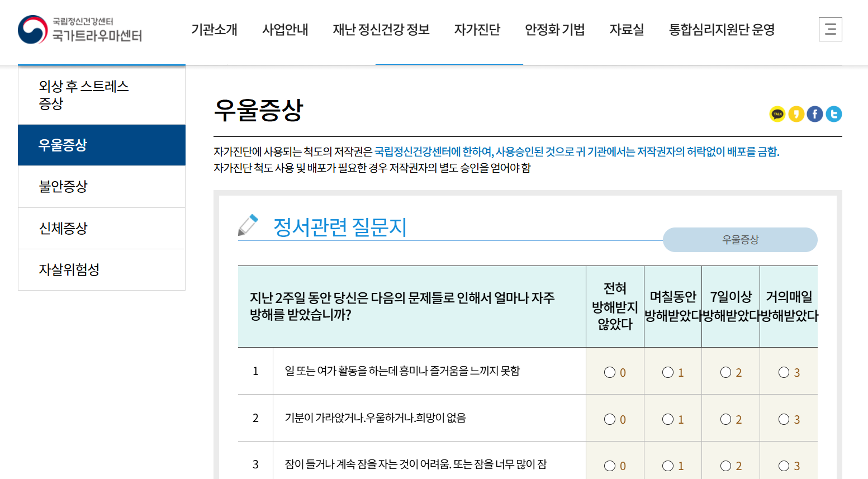The image size is (868, 479).
Task: Select 2 for question 1 흥미나 즐거움
Action: [x=726, y=372]
